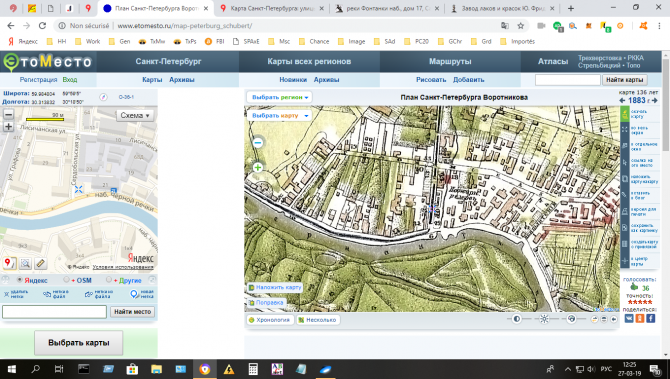Open the Санкт-Петербург menu
The height and width of the screenshot is (379, 670).
pyautogui.click(x=168, y=62)
